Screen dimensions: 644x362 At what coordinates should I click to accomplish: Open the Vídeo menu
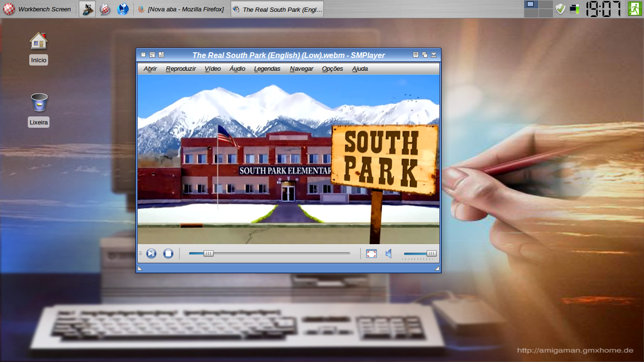[x=213, y=69]
